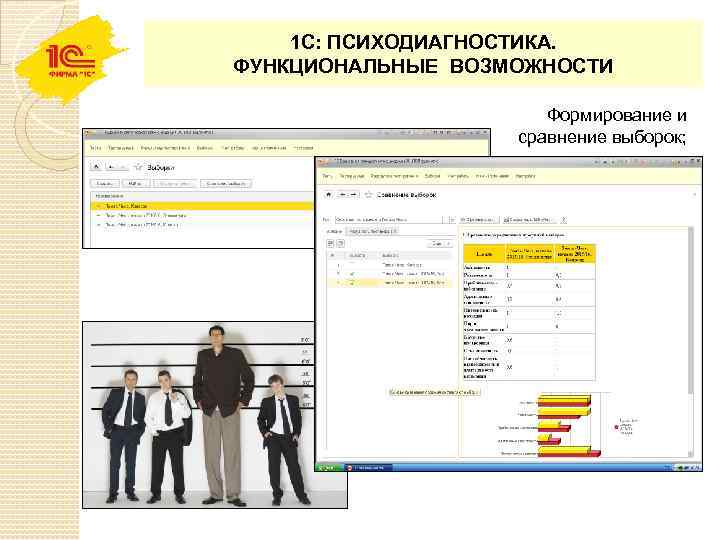
Task: Star the Сравнение выборок page as favorite
Action: tap(368, 195)
